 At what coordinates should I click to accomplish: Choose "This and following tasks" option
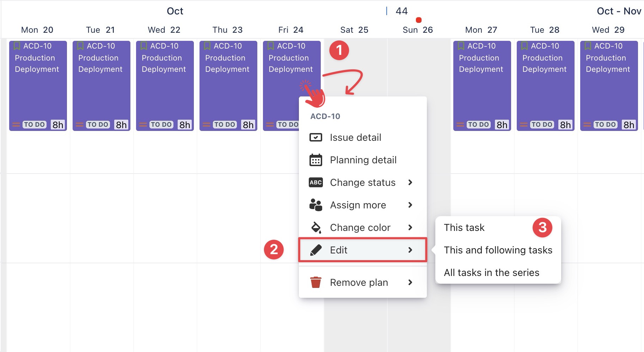[x=498, y=250]
